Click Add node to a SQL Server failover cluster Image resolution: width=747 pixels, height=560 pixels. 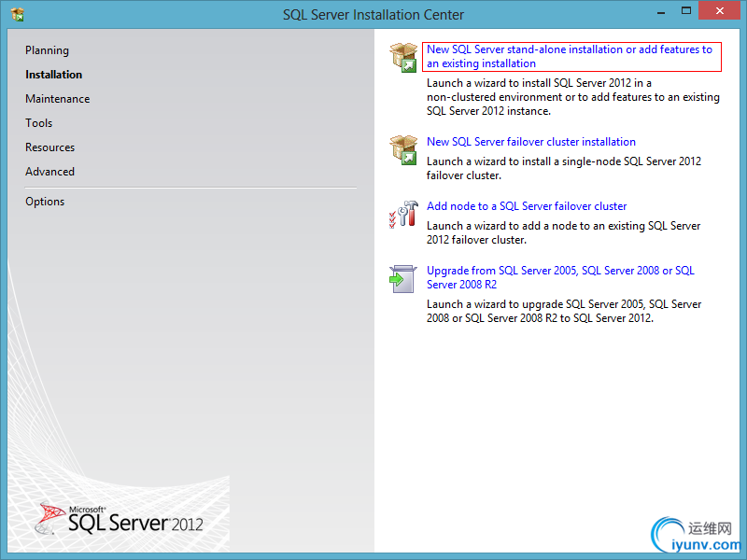pos(527,206)
